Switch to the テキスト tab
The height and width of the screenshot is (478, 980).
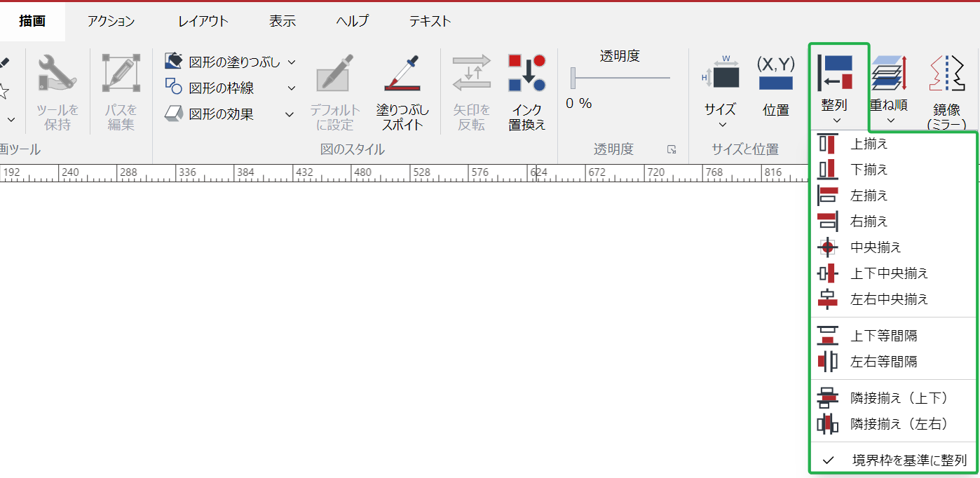click(430, 21)
